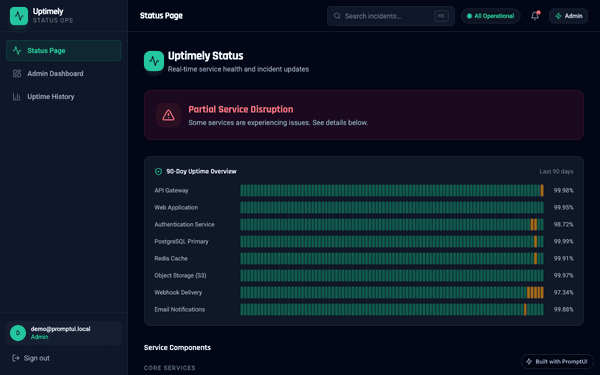Click the orange incident day on API Gateway bar
This screenshot has height=375, width=600.
click(542, 191)
